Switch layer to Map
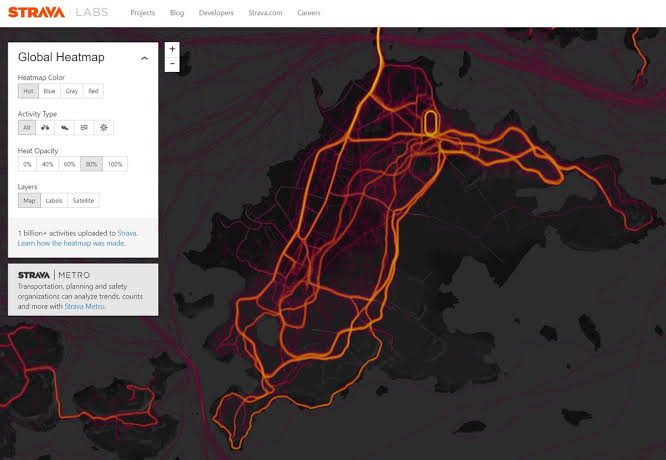The image size is (666, 460). [x=29, y=200]
